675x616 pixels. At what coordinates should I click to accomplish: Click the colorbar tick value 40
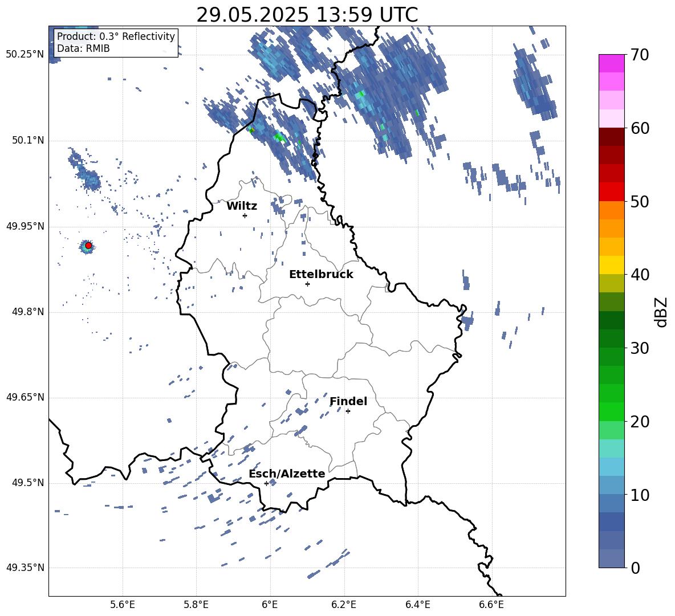click(640, 275)
